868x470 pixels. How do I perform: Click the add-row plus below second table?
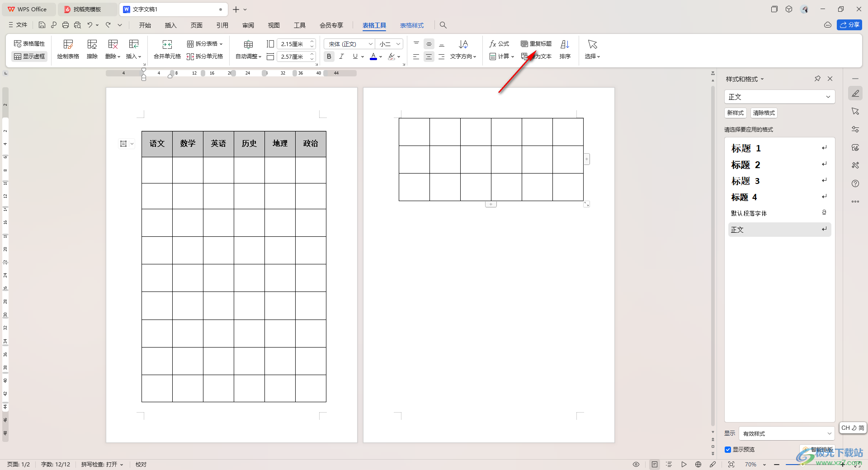pyautogui.click(x=491, y=204)
